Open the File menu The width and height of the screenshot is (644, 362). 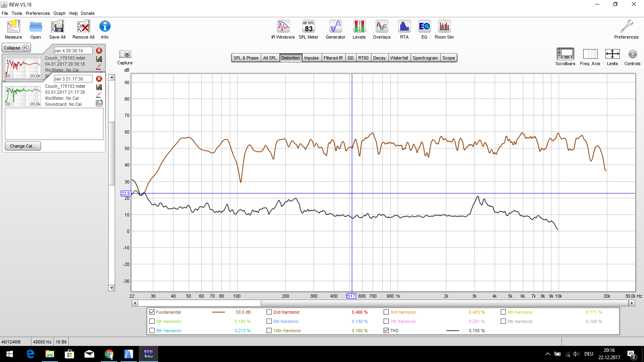[x=5, y=13]
